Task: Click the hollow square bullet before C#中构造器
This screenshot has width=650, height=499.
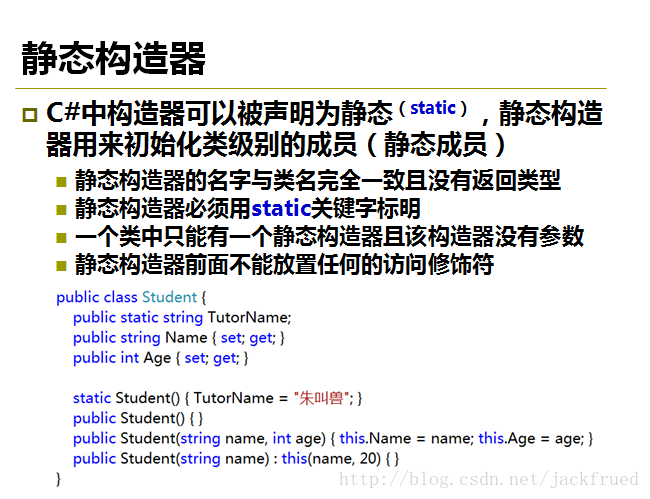Action: tap(29, 115)
